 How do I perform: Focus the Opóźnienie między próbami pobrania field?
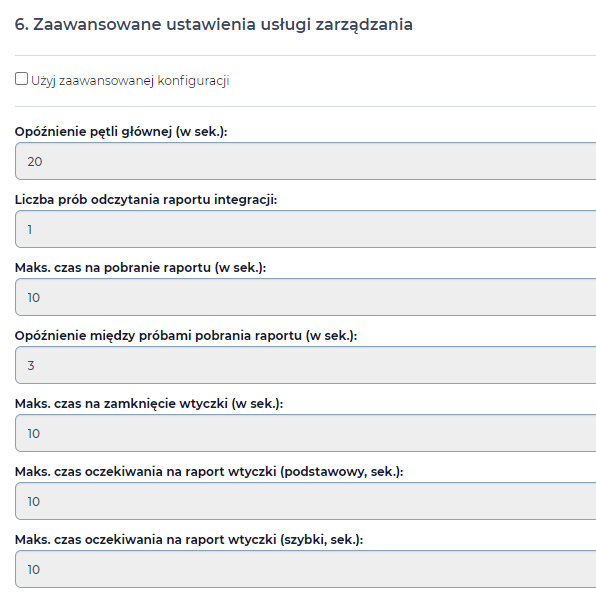[306, 365]
